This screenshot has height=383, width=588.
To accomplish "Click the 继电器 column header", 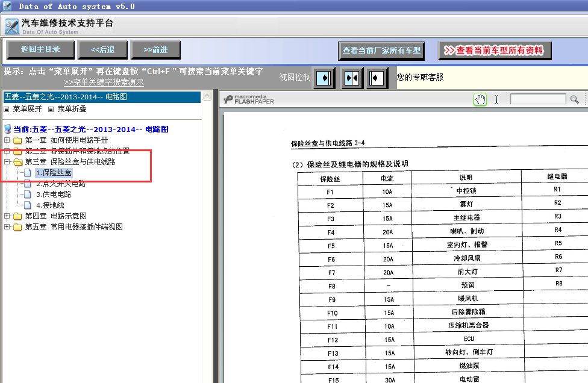I will coord(557,176).
